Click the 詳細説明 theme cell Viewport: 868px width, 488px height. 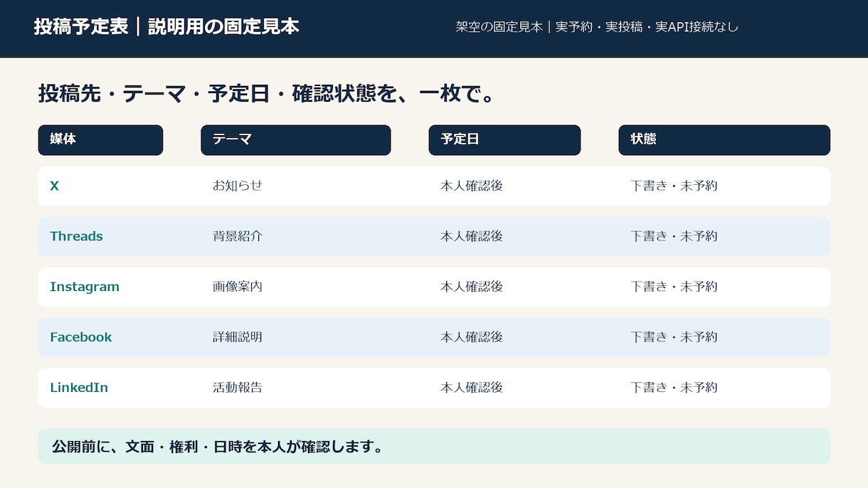pos(238,337)
